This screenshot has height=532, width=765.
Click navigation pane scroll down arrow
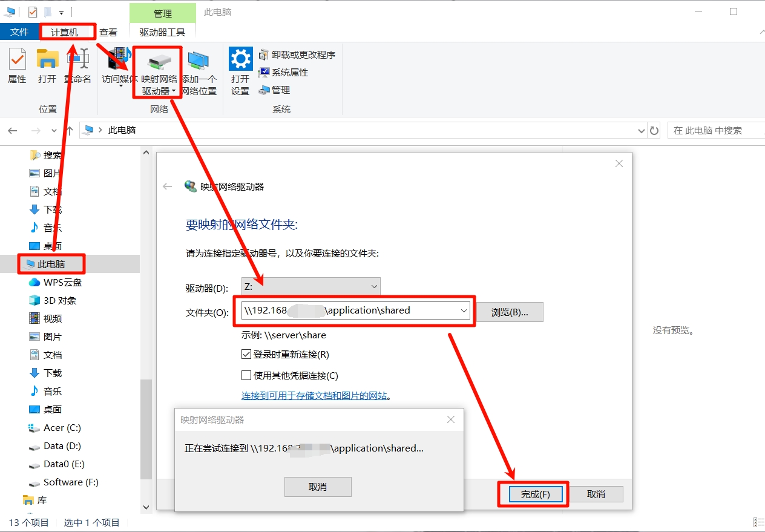point(146,507)
